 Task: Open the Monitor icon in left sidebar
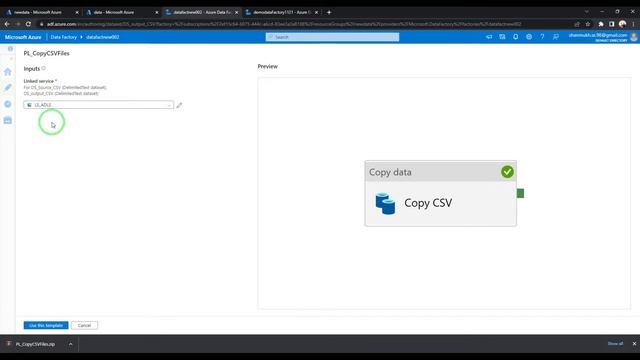[x=8, y=104]
